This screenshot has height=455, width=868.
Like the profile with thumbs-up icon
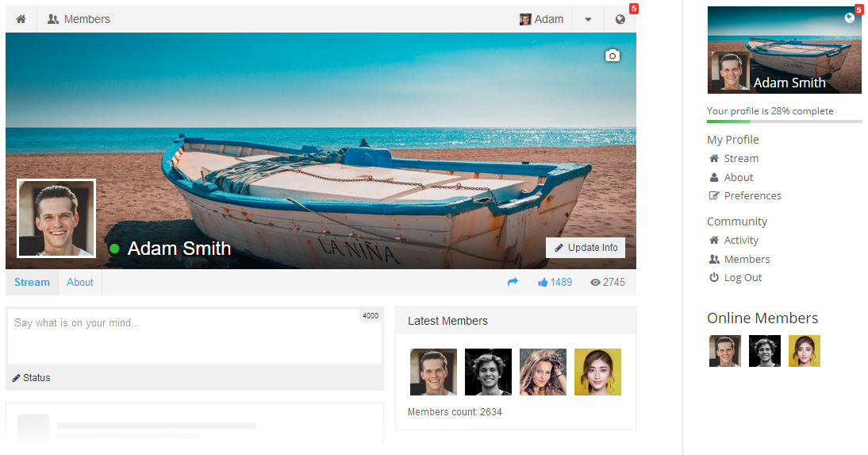point(543,283)
